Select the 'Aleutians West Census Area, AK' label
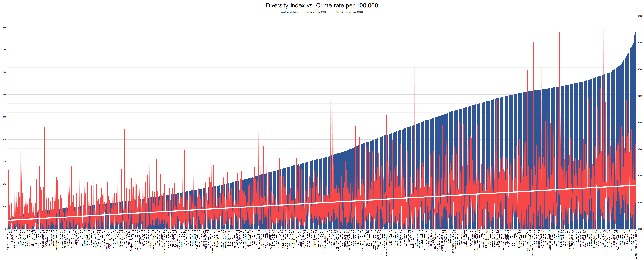This screenshot has height=260, width=644. coord(636,244)
